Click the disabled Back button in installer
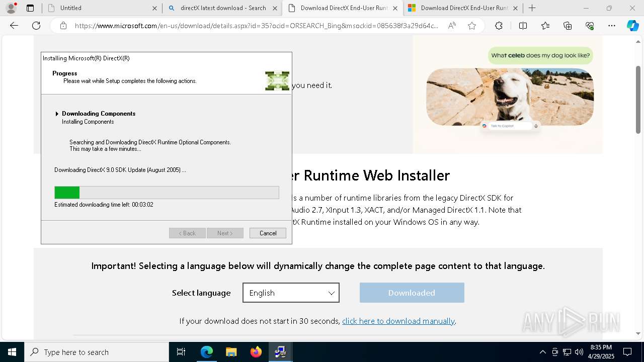 pyautogui.click(x=187, y=233)
